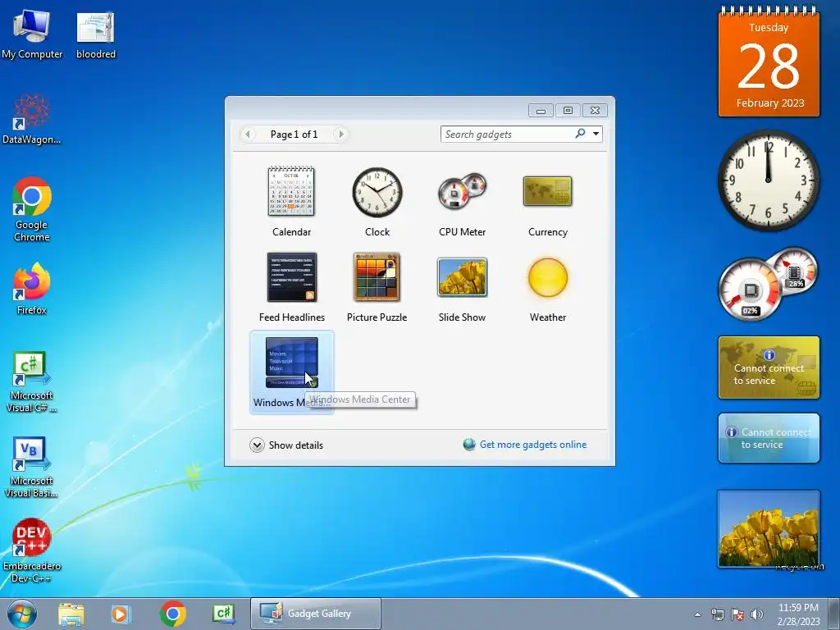Click the network tray icon
The image size is (840, 630).
point(717,614)
